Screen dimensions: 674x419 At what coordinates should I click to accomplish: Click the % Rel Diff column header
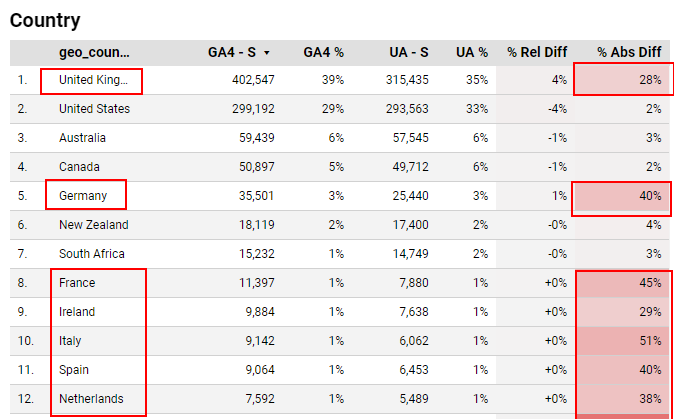point(537,51)
